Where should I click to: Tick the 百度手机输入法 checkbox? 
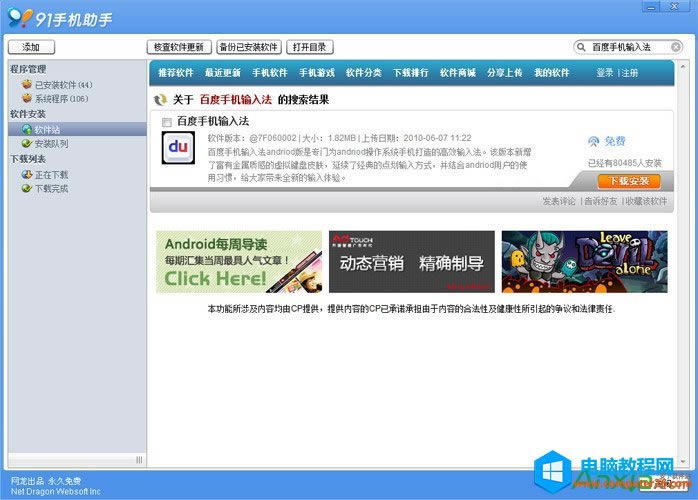click(166, 122)
